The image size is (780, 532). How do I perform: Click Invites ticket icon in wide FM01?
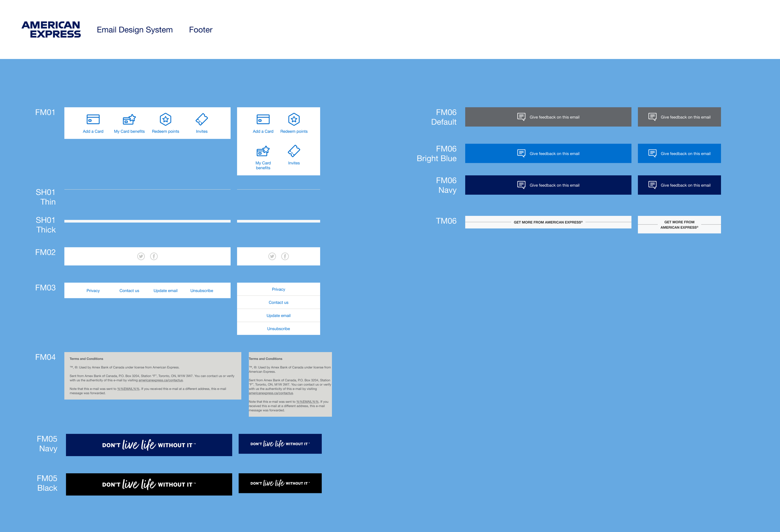[202, 119]
